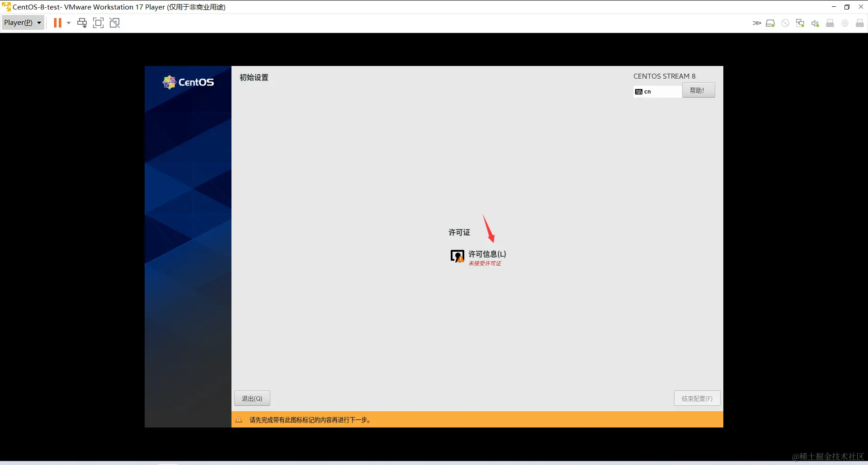Open the license information spoke icon

click(x=458, y=256)
